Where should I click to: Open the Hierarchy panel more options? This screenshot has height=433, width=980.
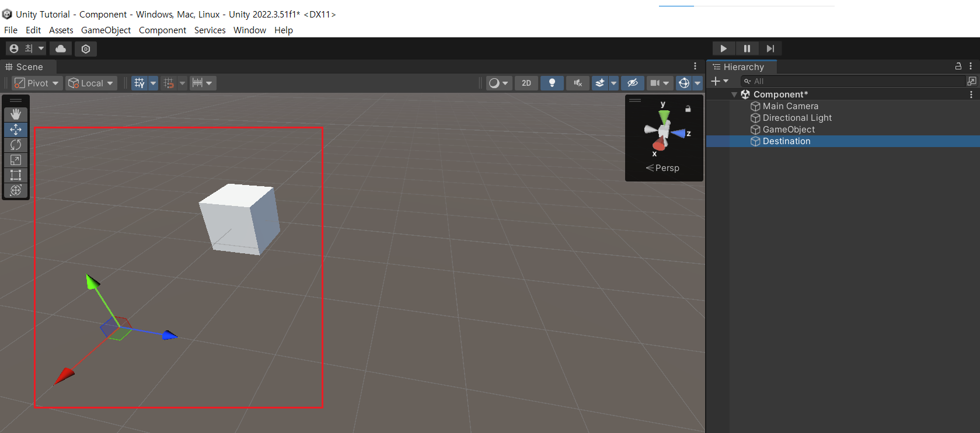[x=971, y=67]
